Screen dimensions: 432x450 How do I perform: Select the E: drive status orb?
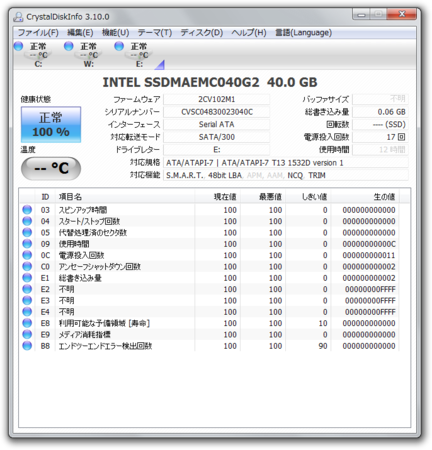point(119,46)
